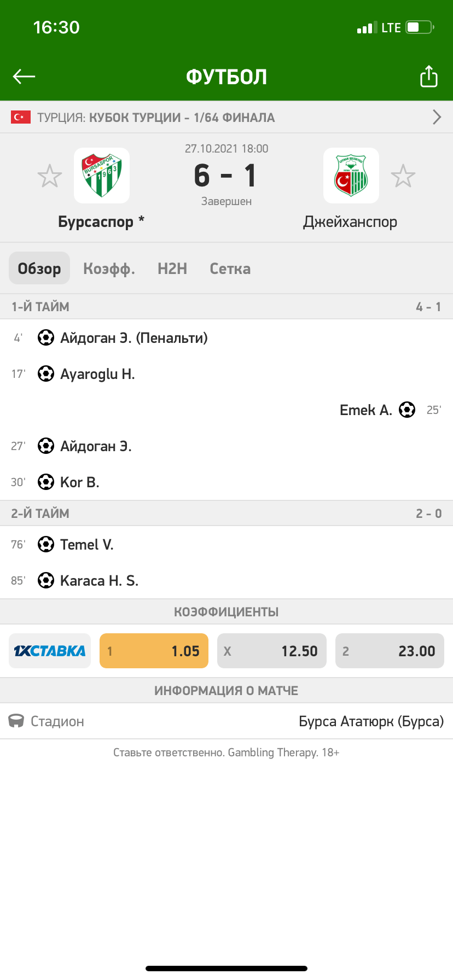Tap the Turkey flag icon
453x980 pixels.
coord(21,117)
